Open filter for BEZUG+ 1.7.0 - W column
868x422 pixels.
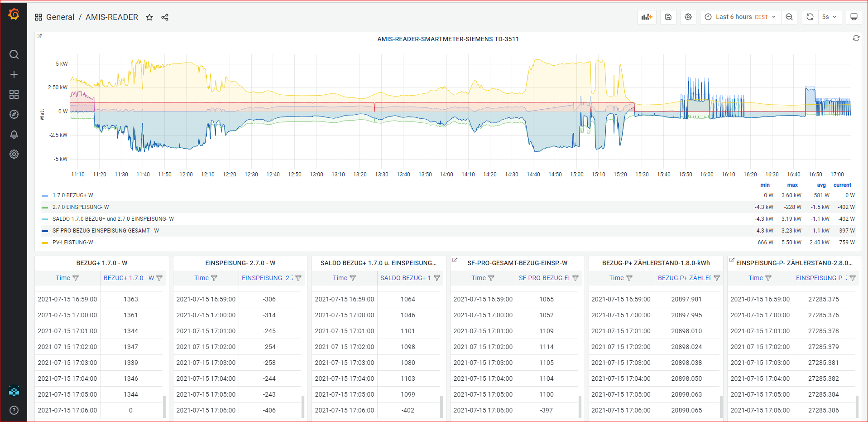[x=159, y=278]
